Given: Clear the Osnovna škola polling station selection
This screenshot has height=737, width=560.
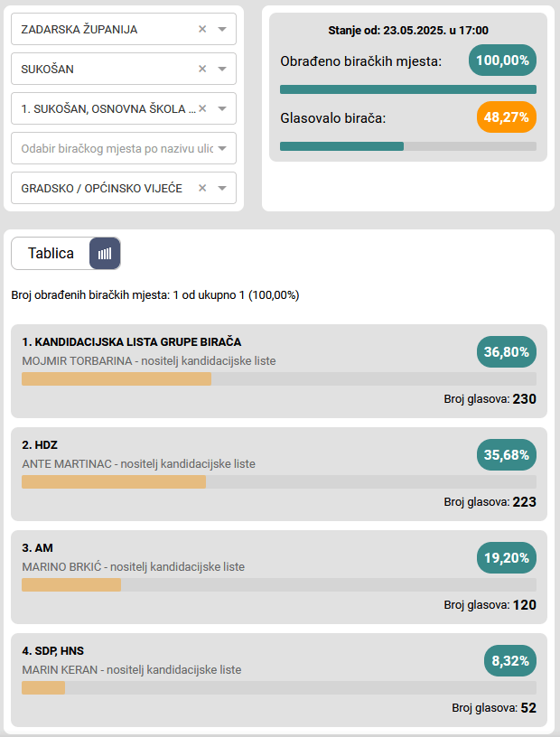Looking at the screenshot, I should [x=202, y=108].
